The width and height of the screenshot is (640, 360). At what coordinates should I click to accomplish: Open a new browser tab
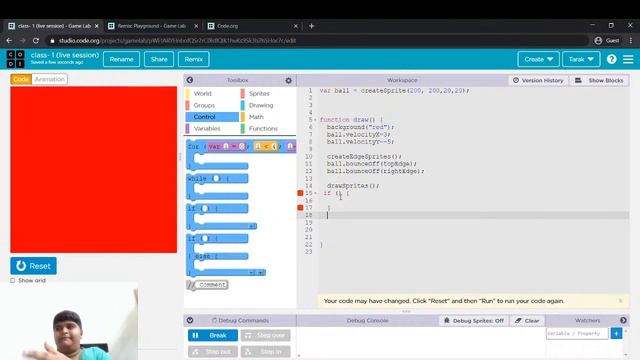pyautogui.click(x=311, y=26)
